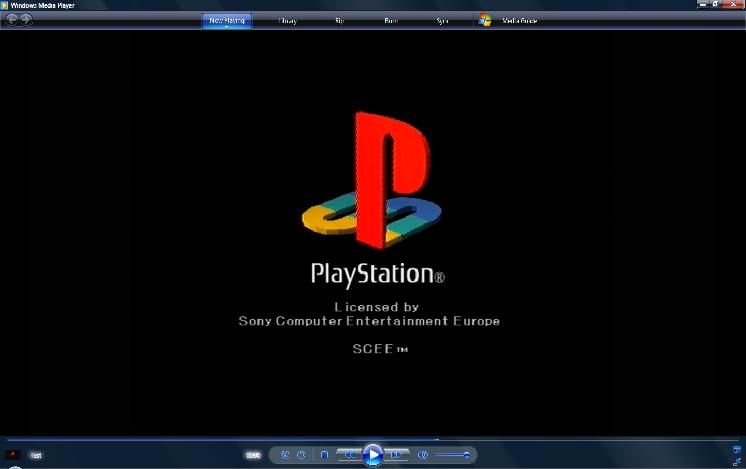Toggle shuffle mode

point(285,455)
